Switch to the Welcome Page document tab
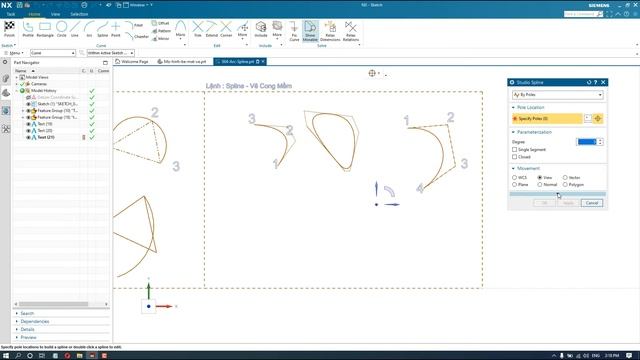 click(132, 62)
